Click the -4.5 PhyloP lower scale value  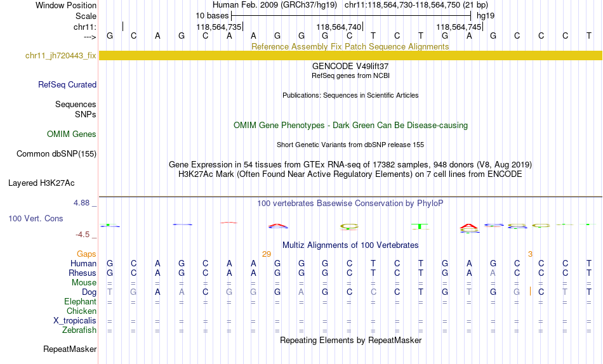[x=83, y=235]
